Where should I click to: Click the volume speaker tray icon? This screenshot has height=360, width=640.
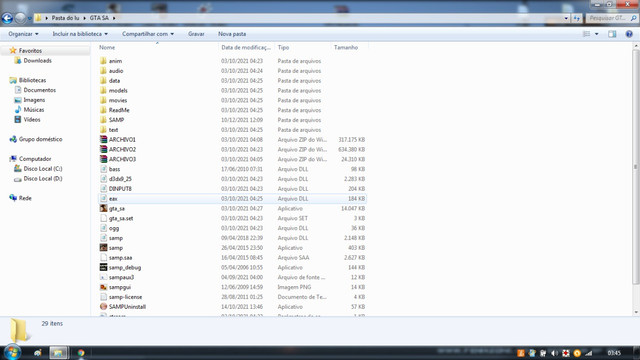coord(554,353)
